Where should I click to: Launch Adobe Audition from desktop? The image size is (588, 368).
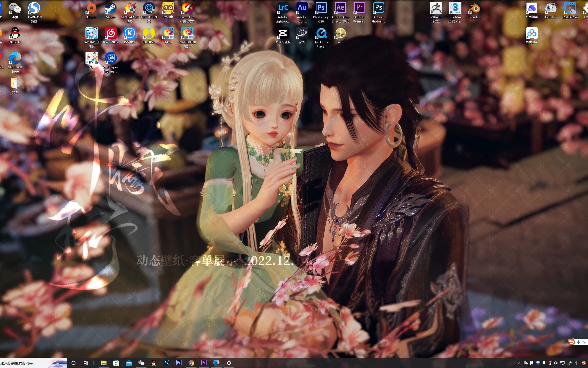(302, 13)
